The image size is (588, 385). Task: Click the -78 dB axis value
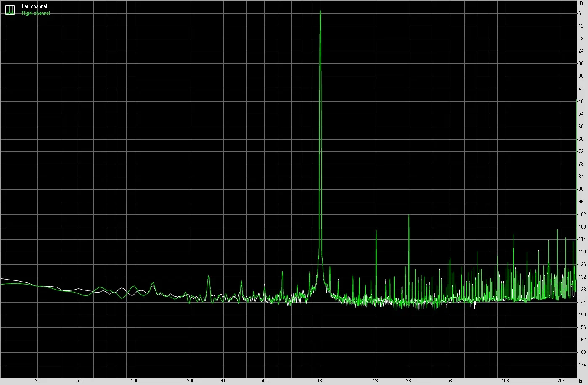[x=580, y=164]
